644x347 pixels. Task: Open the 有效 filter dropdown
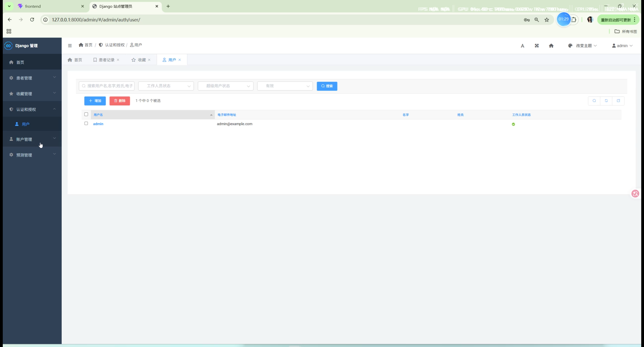(285, 86)
